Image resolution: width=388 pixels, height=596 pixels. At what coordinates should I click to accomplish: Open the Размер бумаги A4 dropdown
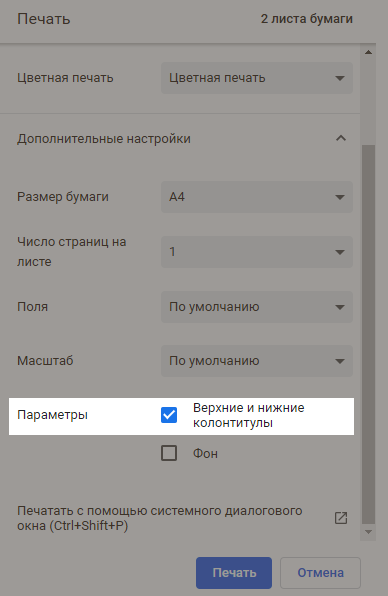(x=257, y=197)
